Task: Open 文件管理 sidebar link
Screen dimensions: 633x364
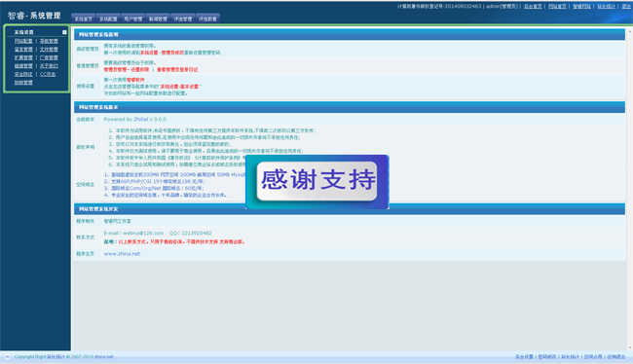Action: pos(49,50)
